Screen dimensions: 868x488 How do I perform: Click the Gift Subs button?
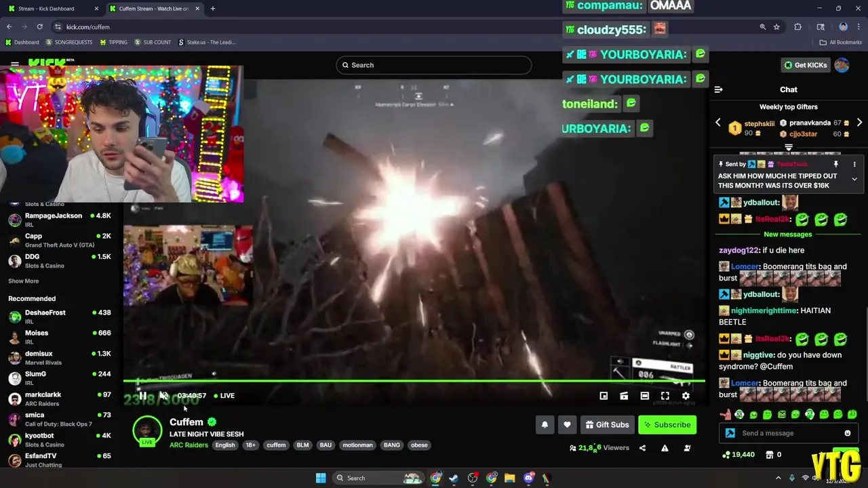pos(607,425)
